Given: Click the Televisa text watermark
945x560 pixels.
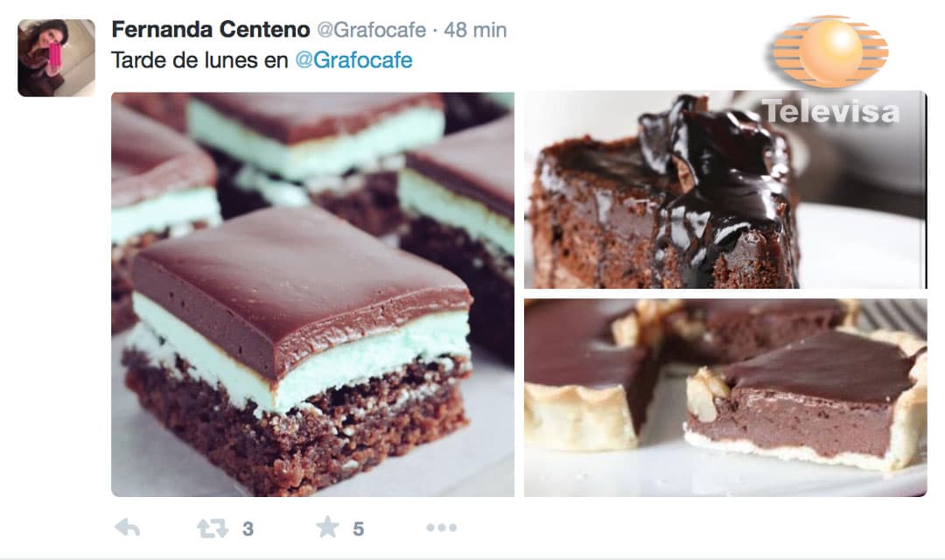Looking at the screenshot, I should click(x=830, y=111).
